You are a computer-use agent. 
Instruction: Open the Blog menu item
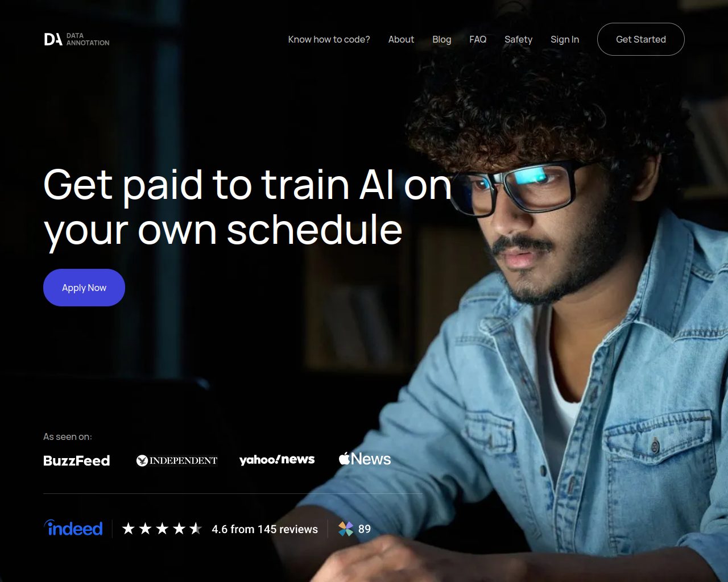coord(441,39)
